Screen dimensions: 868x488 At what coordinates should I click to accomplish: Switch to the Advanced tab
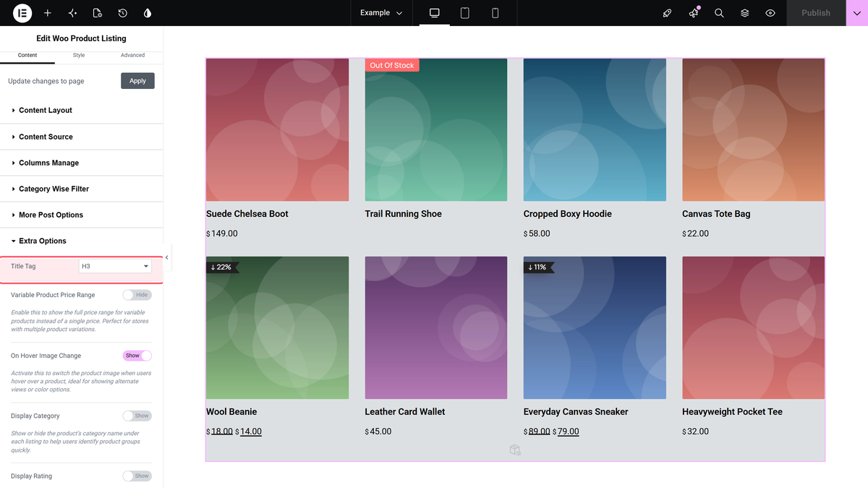(132, 56)
